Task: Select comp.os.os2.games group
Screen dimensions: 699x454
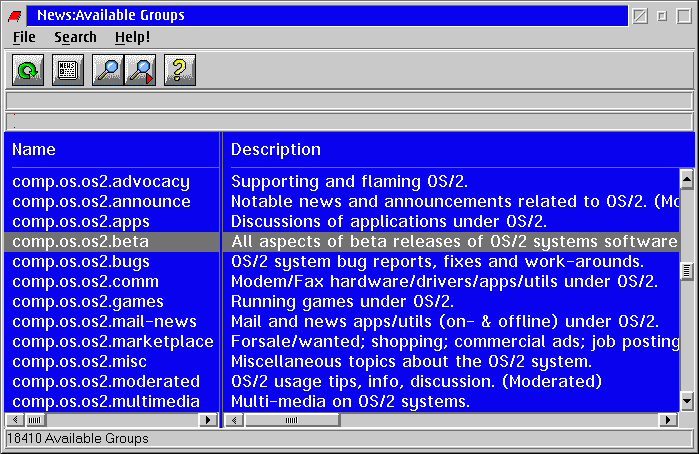Action: click(88, 302)
